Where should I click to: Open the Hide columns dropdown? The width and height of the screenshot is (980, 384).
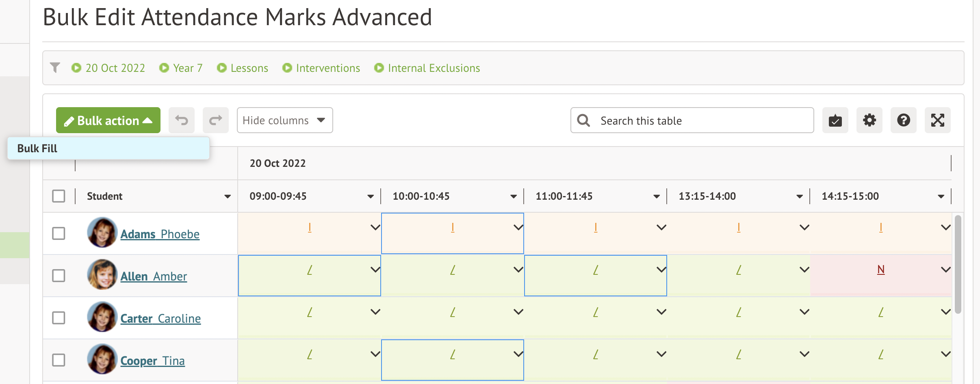pyautogui.click(x=284, y=120)
